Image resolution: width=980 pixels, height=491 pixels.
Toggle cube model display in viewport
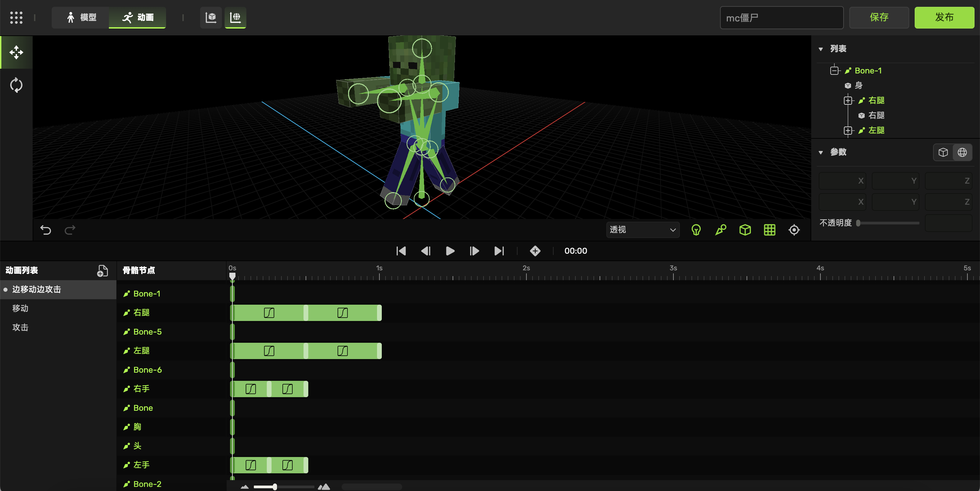(745, 230)
